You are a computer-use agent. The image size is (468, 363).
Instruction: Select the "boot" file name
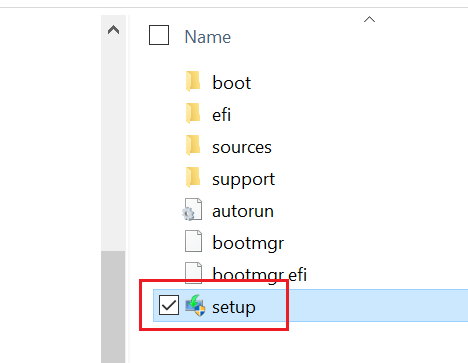point(232,82)
